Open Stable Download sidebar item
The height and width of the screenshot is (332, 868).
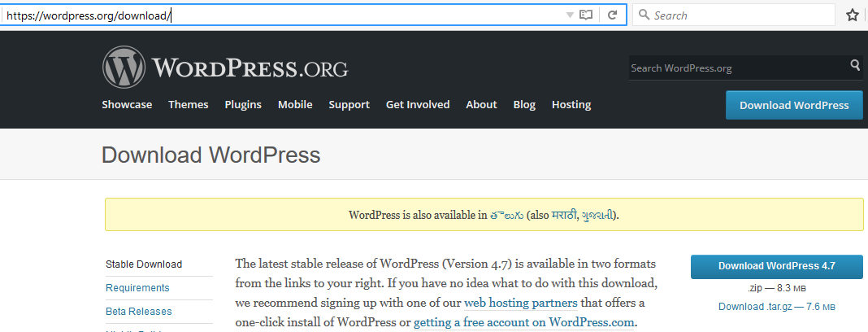coord(144,264)
